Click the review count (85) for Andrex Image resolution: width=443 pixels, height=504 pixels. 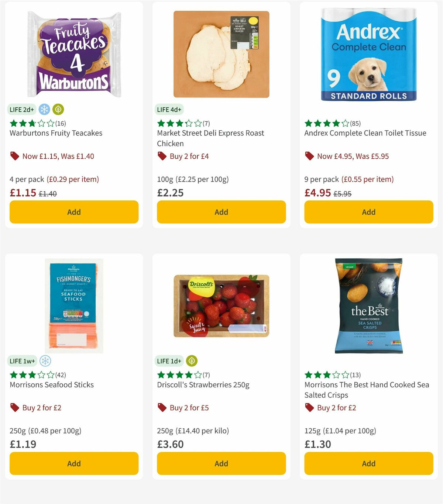coord(356,124)
